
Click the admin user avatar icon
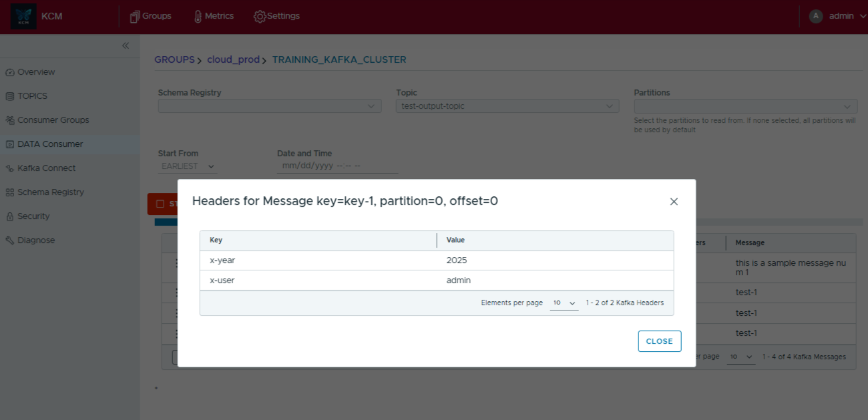pyautogui.click(x=815, y=16)
